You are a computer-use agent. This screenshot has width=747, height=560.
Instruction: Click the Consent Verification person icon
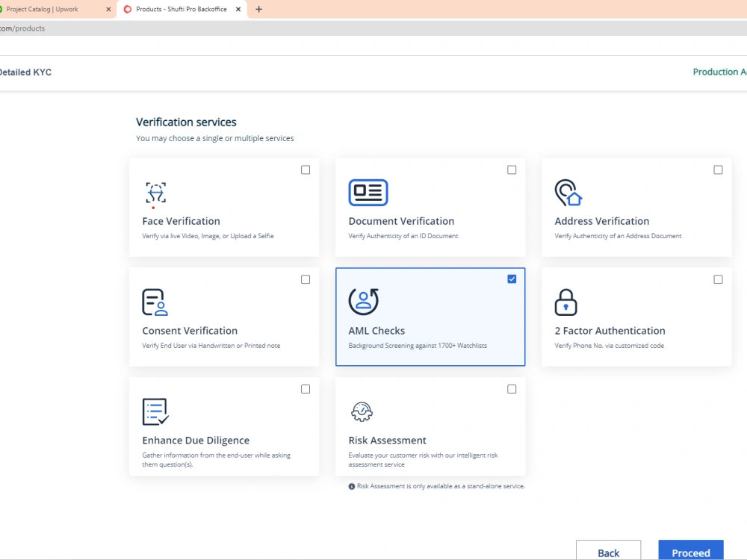tap(155, 302)
